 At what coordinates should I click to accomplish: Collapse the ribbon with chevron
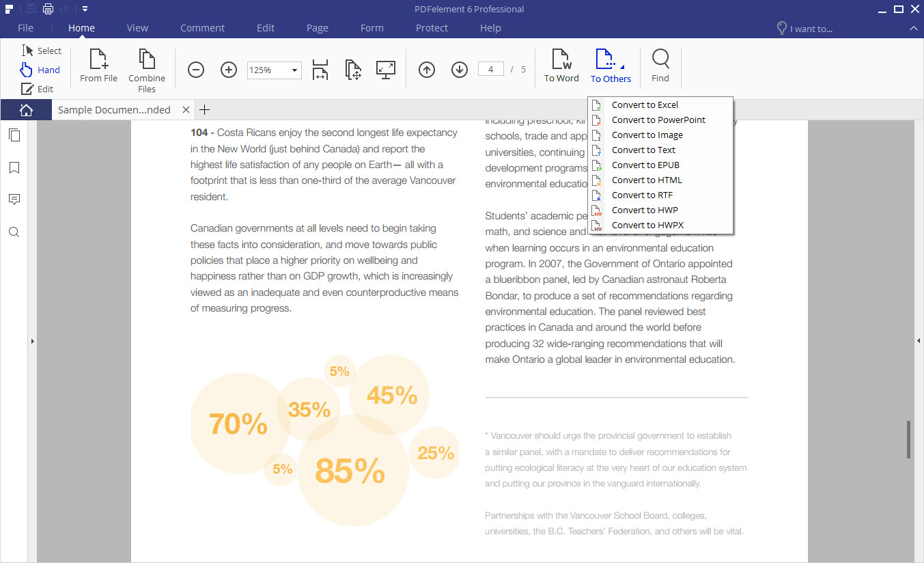(913, 28)
